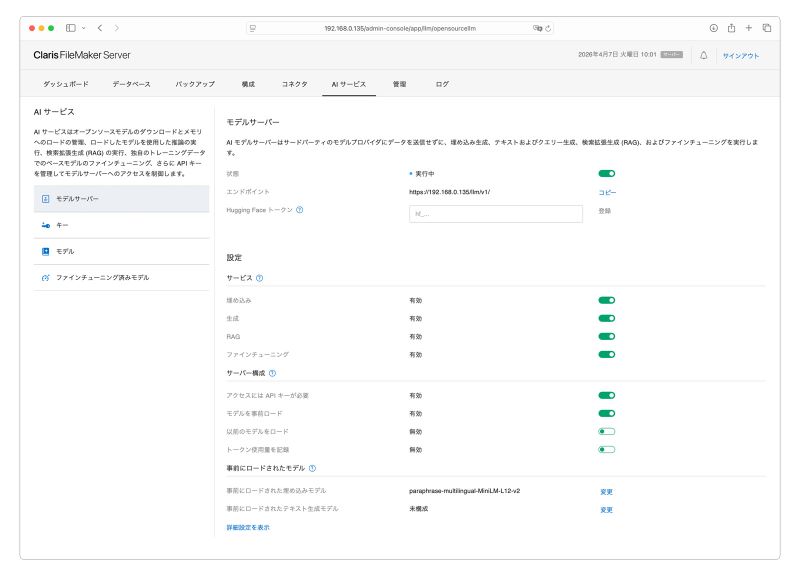The width and height of the screenshot is (800, 577).
Task: Open Safari sidebar dropdown chevron
Action: point(84,28)
